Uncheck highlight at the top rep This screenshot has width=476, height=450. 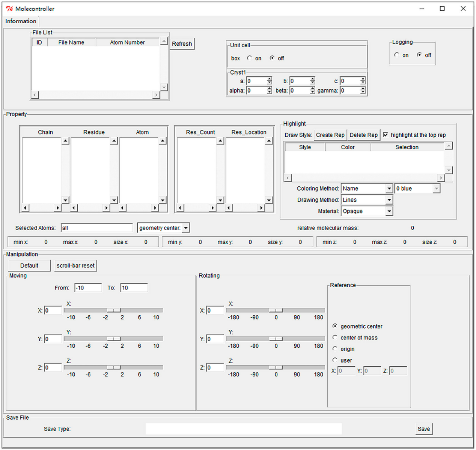point(386,135)
